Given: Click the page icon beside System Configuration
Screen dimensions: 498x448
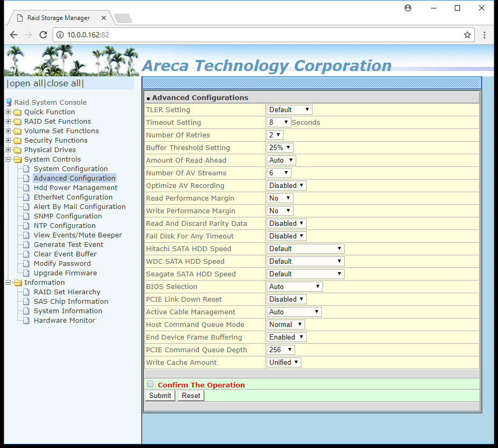Looking at the screenshot, I should tap(27, 169).
